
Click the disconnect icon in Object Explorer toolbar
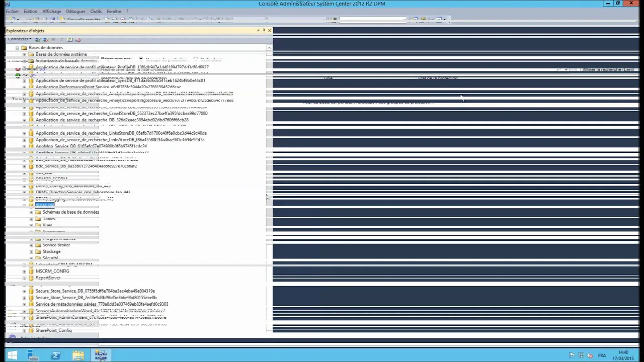coord(46,39)
